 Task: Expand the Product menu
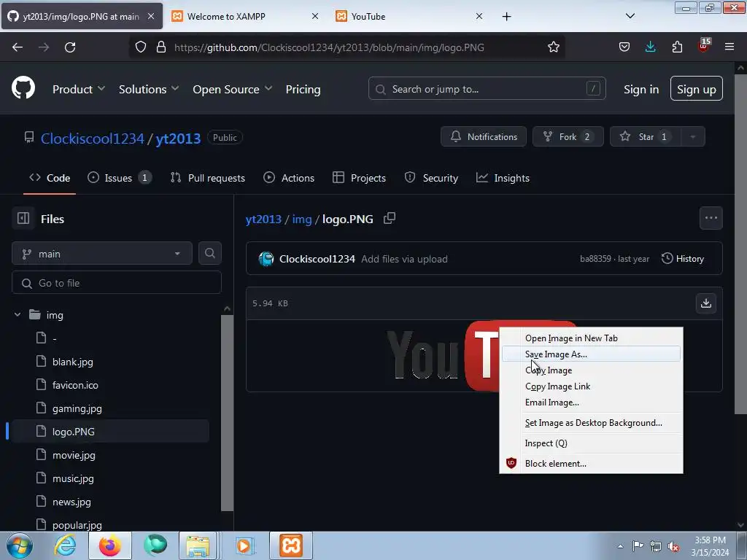coord(79,89)
